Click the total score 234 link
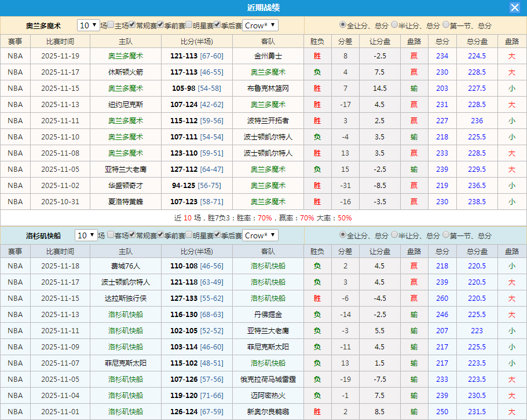527x420 pixels. point(442,56)
